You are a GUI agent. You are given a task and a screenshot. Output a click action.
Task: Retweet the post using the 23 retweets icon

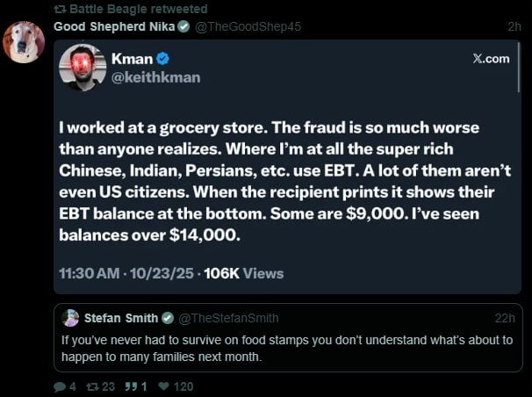(x=93, y=386)
